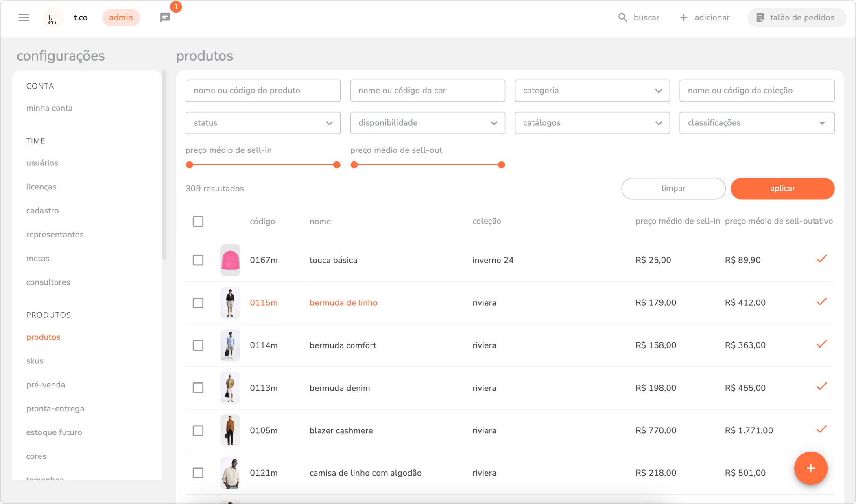Click the aplicar button
The image size is (856, 504).
point(782,189)
